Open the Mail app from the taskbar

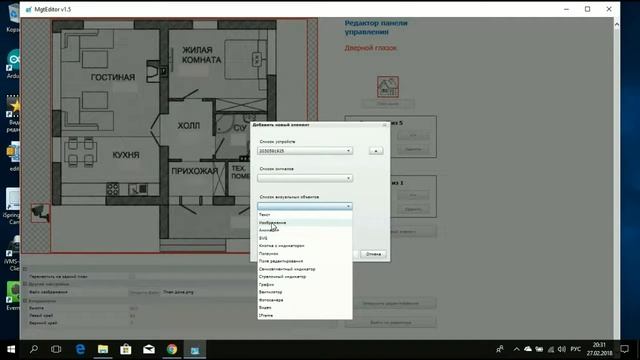pos(149,349)
